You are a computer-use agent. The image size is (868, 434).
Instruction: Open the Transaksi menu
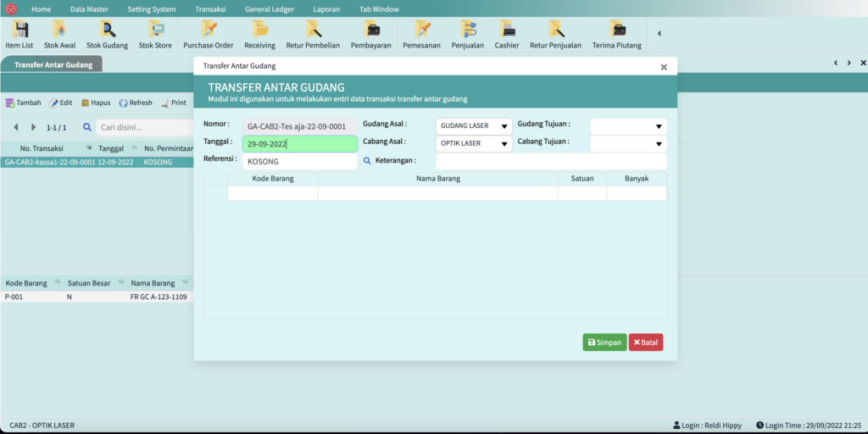click(209, 8)
